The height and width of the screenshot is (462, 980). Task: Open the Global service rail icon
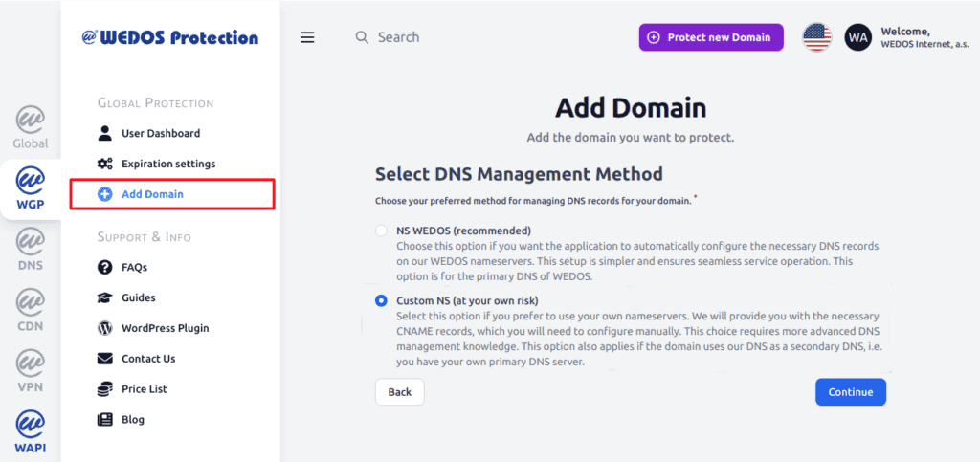coord(30,126)
